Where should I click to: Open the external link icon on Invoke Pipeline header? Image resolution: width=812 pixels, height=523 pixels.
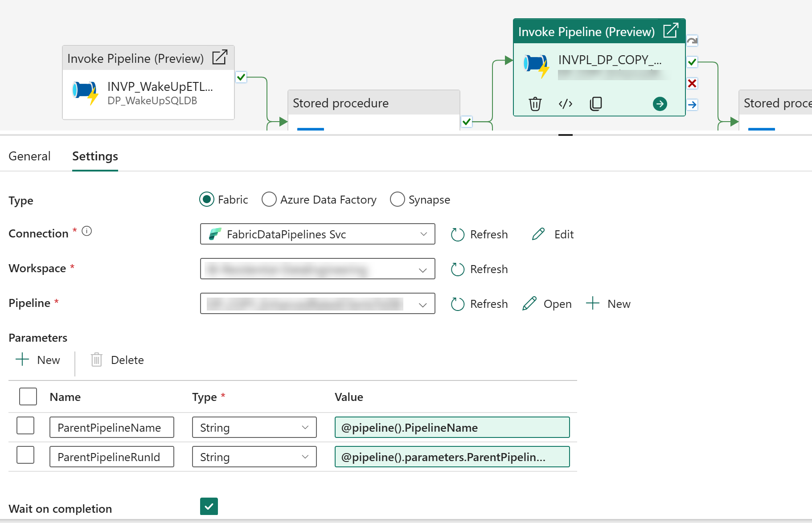click(x=671, y=31)
